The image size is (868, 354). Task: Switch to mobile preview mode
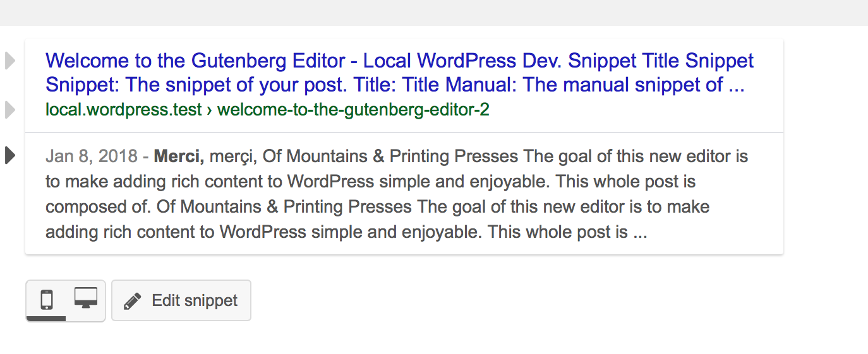(x=46, y=300)
